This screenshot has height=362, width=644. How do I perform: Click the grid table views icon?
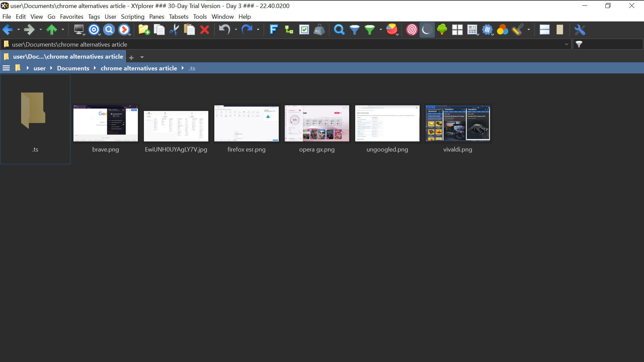click(x=472, y=30)
